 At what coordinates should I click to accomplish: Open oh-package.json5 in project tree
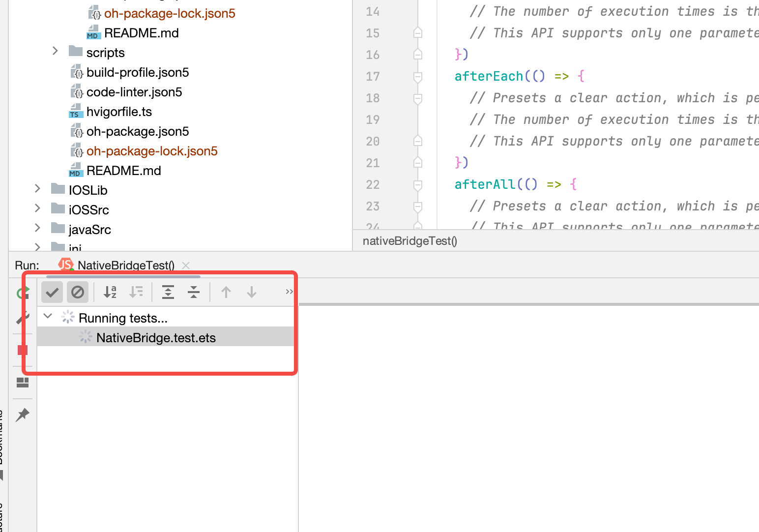coord(138,131)
